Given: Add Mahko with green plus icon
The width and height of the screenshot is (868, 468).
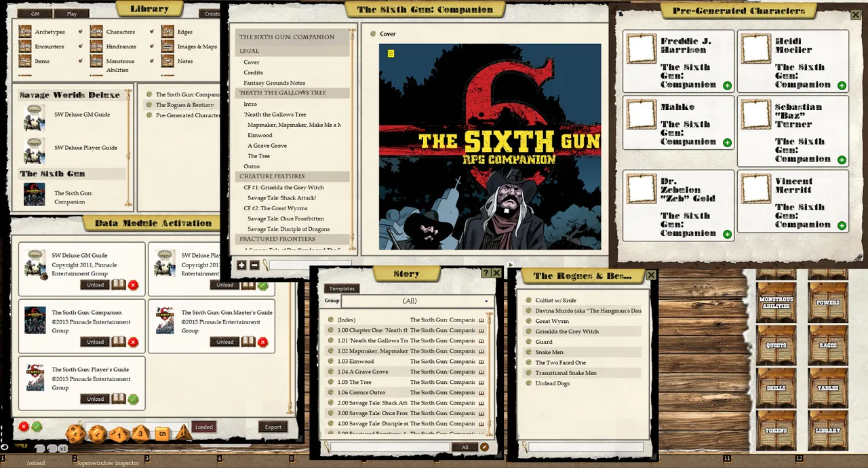Looking at the screenshot, I should [x=727, y=142].
